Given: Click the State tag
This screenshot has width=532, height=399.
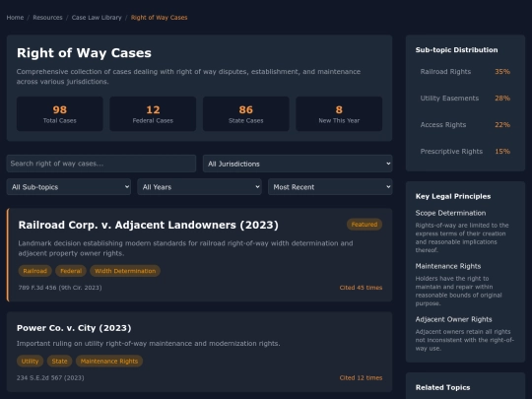Looking at the screenshot, I should point(59,361).
